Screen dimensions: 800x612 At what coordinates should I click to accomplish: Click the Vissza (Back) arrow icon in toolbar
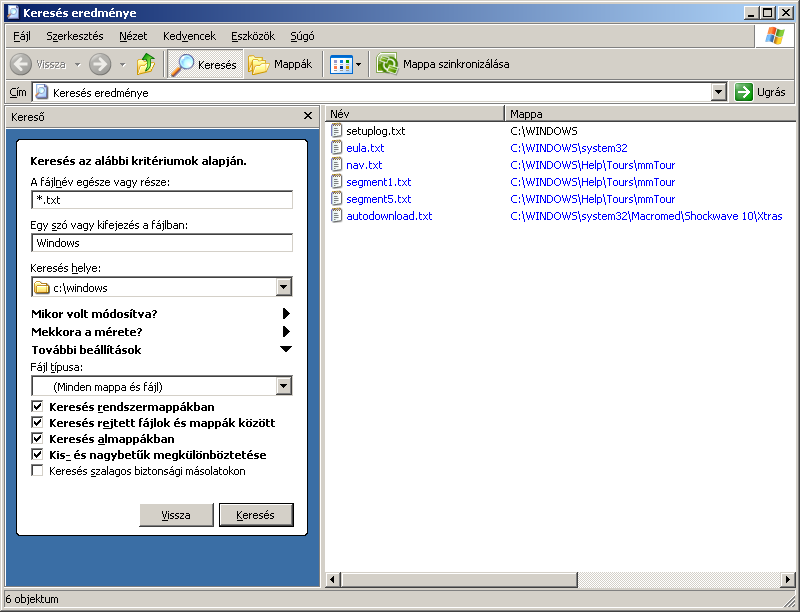click(x=21, y=64)
